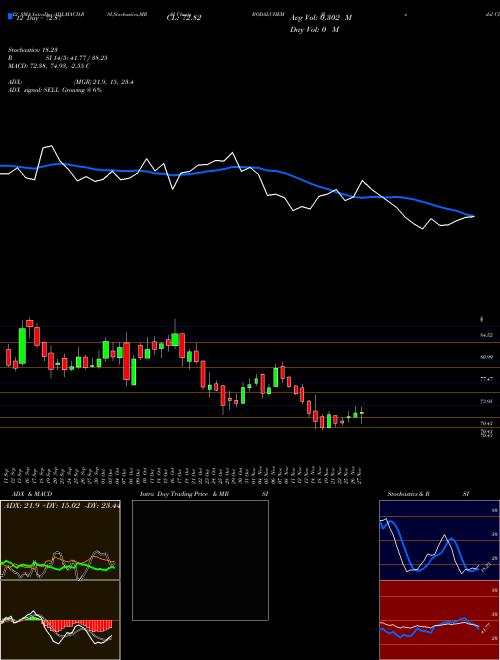
Task: Select the '12 Day = 72.87' moving average label
Action: (x=39, y=18)
